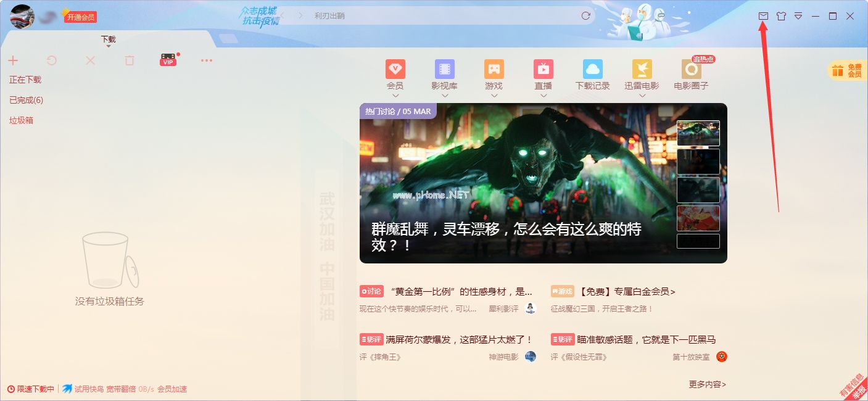Open 更多内容 for more content

coord(707,384)
